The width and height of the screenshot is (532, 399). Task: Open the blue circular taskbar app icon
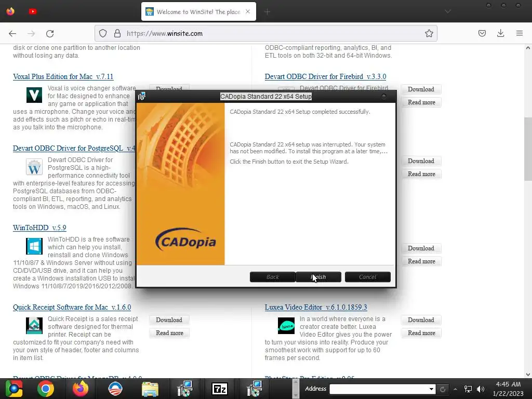115,389
